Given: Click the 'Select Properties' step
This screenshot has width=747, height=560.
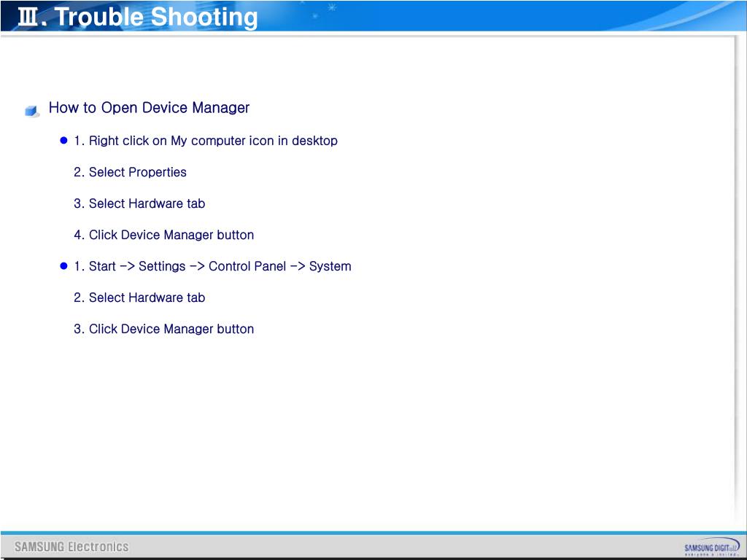Looking at the screenshot, I should (130, 172).
